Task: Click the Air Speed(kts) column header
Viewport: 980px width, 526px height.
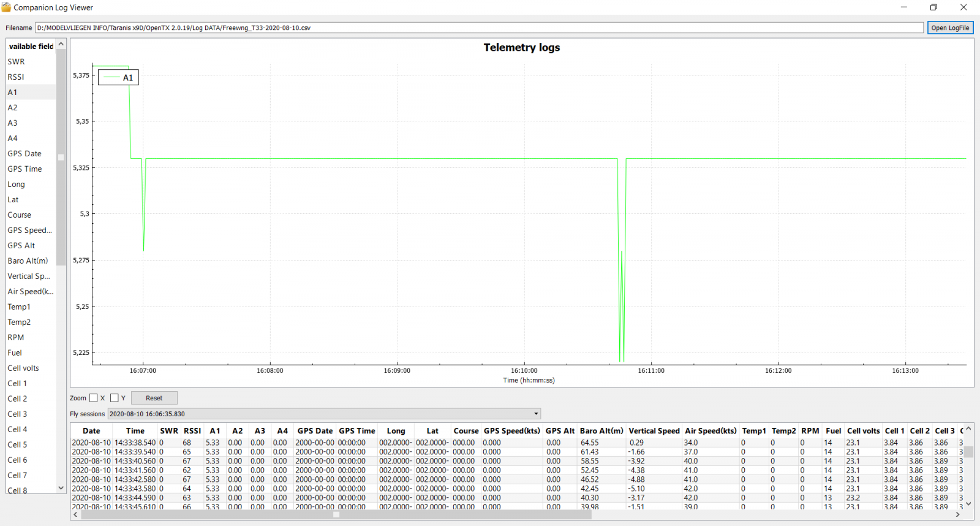Action: 710,431
